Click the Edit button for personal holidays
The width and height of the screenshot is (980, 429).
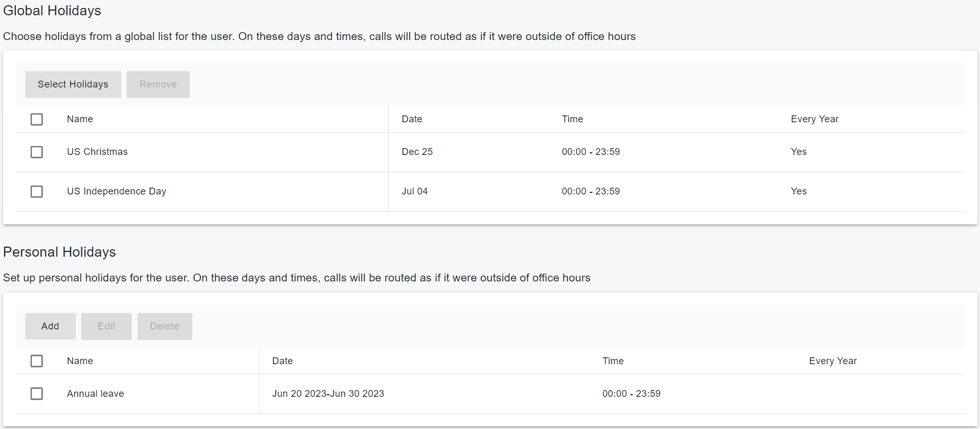point(106,326)
